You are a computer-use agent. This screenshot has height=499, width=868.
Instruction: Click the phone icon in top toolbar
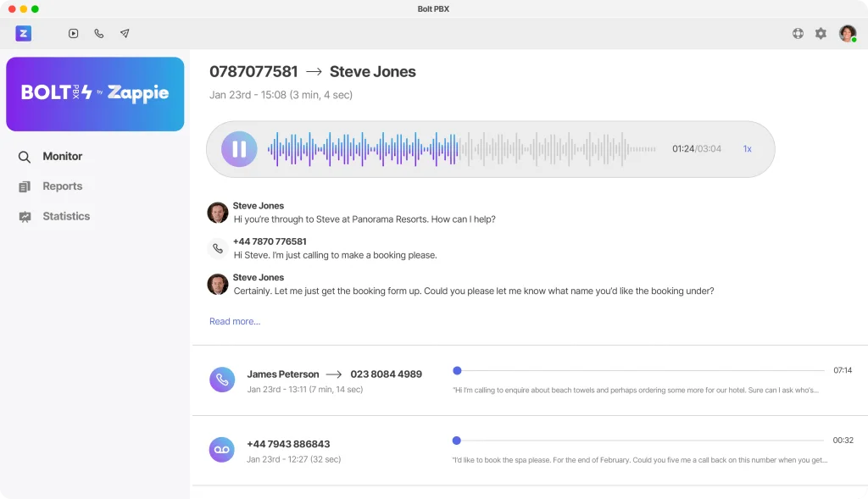click(99, 34)
